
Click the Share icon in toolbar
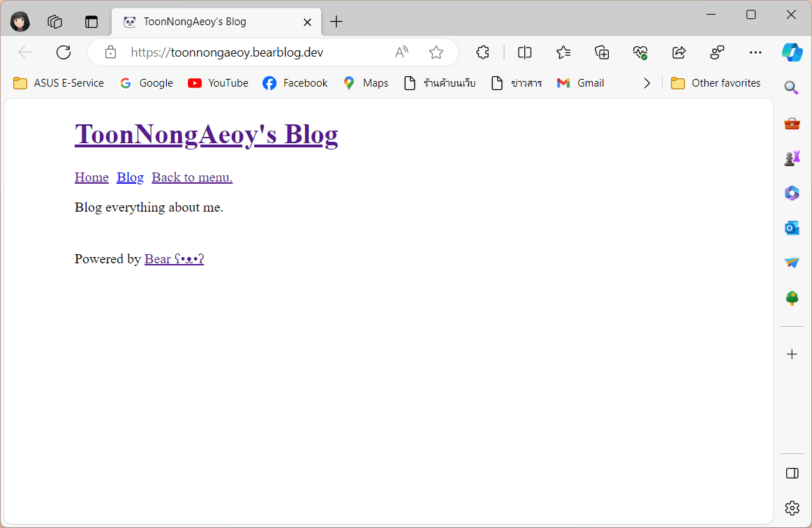point(679,52)
